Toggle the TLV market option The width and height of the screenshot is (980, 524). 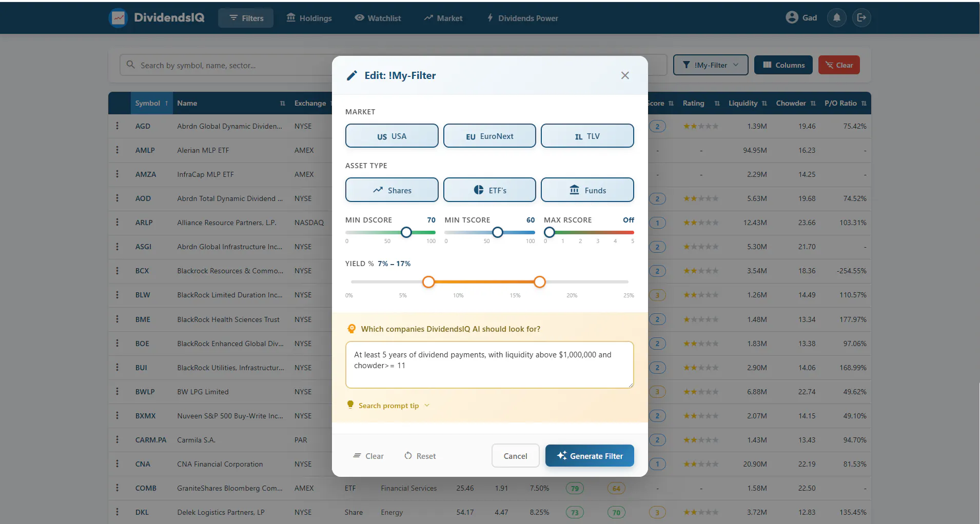[587, 136]
